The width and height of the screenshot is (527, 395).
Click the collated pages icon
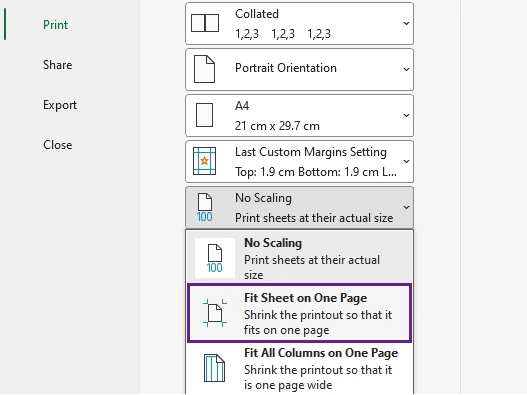[205, 23]
